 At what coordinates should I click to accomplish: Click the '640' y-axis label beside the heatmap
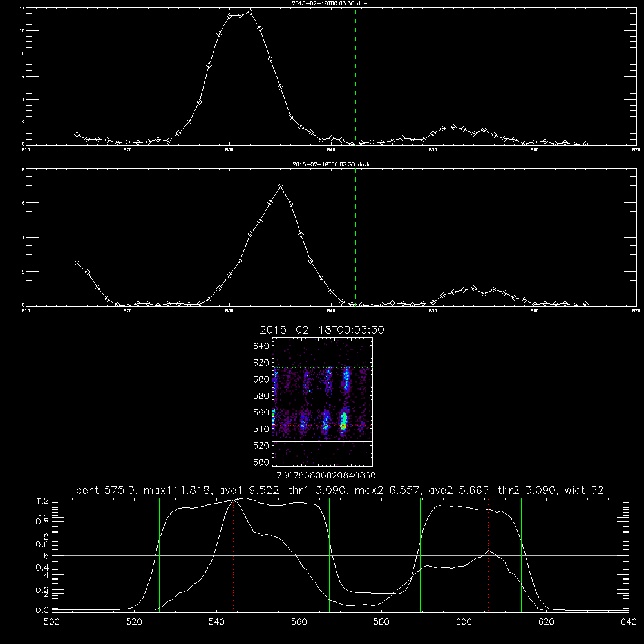click(x=261, y=346)
